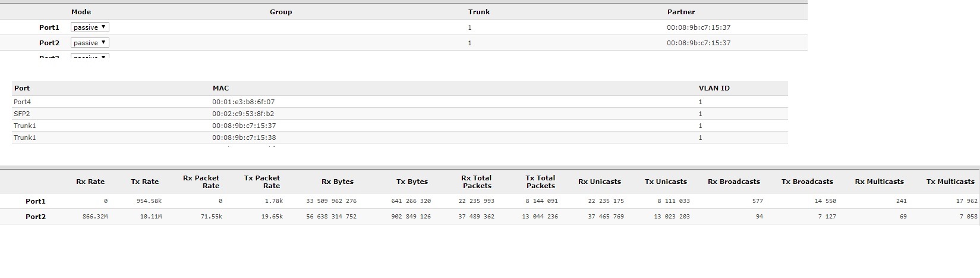This screenshot has width=980, height=278.
Task: Select Port1 Rx Unicasts 22 235 175
Action: 606,201
